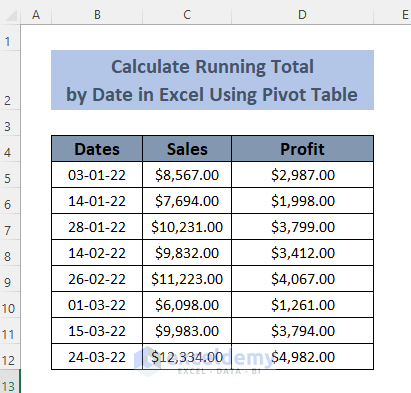Click the Select All corner triangle
The image size is (411, 393).
click(x=11, y=15)
